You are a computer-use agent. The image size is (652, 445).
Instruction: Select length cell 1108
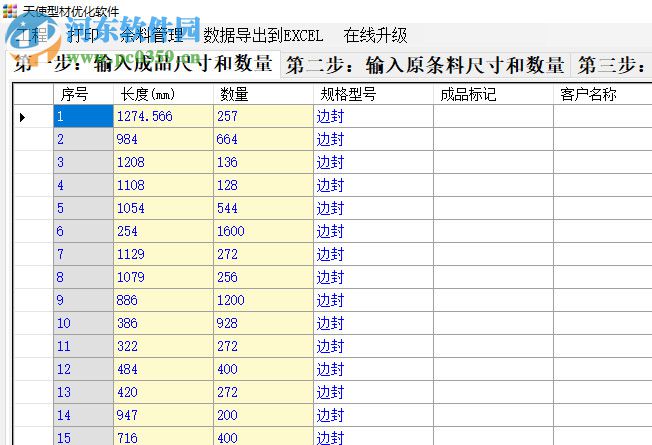[163, 185]
